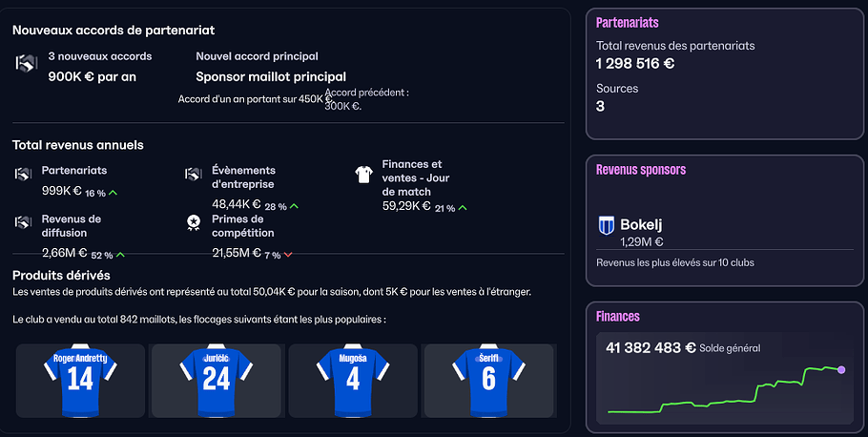Click the shirt icon beside Finances et ventes
The height and width of the screenshot is (437, 868).
point(363,174)
